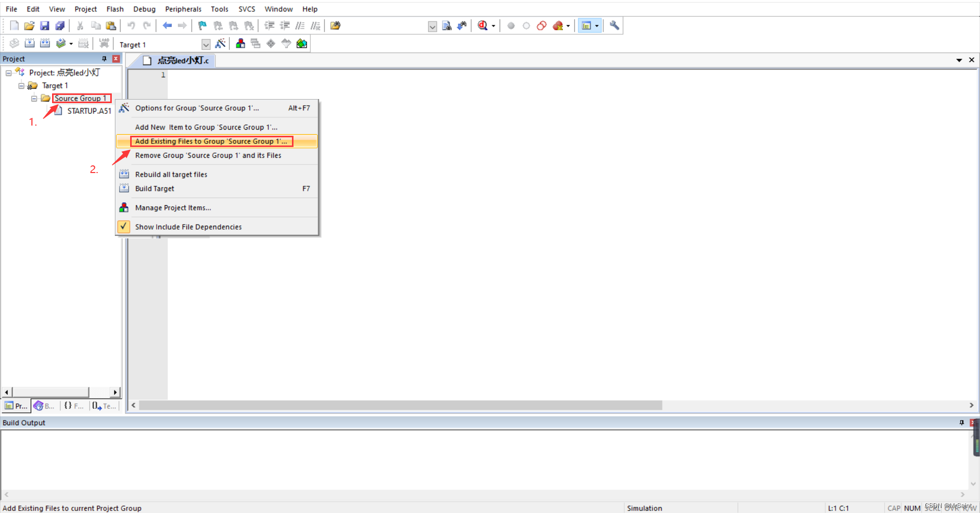Click the Project panel right scroll arrow

click(x=115, y=393)
